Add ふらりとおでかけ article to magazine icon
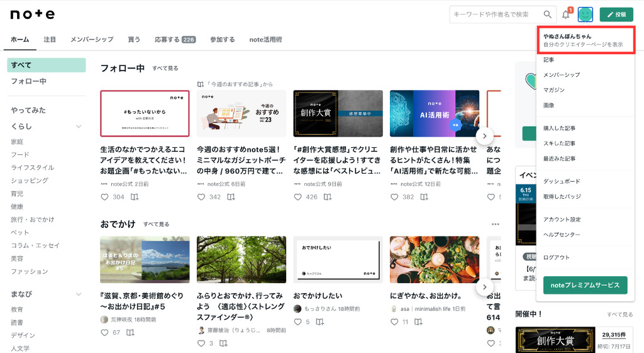Image resolution: width=644 pixels, height=353 pixels. pyautogui.click(x=223, y=343)
